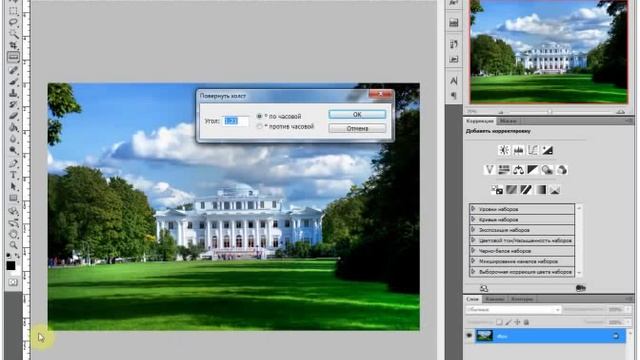Open layer blend mode dropdown
Viewport: 640px width, 360px height.
(x=513, y=310)
